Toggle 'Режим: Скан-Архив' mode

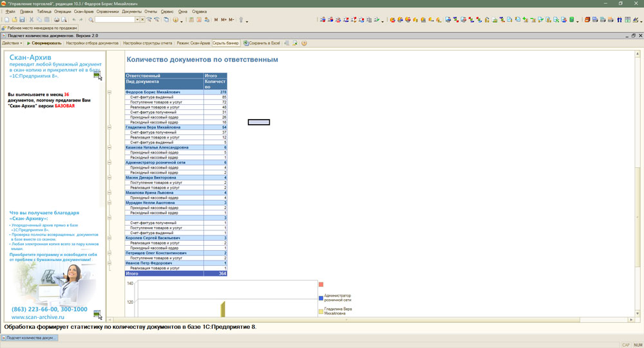point(193,43)
